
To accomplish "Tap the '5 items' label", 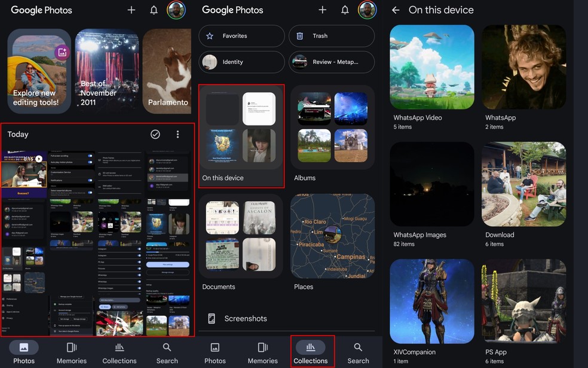I will pyautogui.click(x=402, y=127).
